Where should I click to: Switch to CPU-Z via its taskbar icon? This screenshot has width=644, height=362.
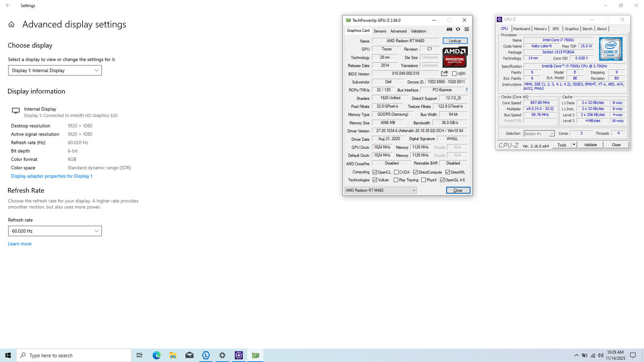239,355
